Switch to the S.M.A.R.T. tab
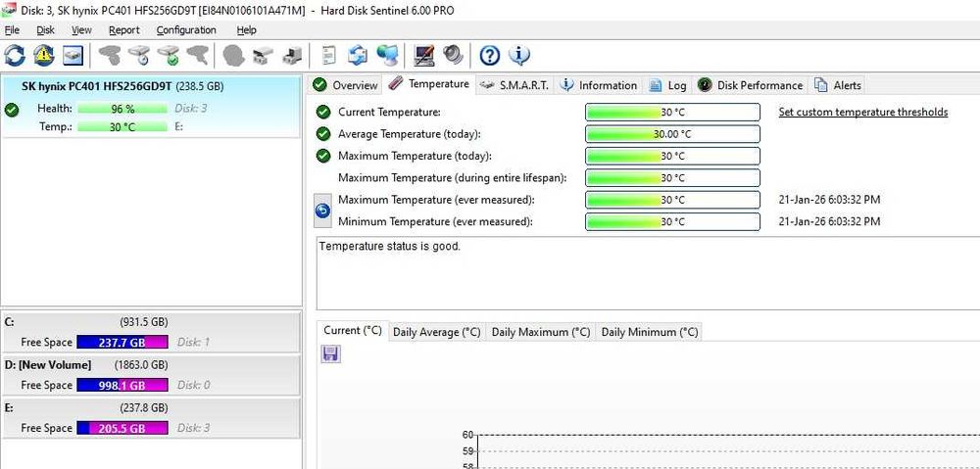This screenshot has height=469, width=980. click(x=515, y=85)
